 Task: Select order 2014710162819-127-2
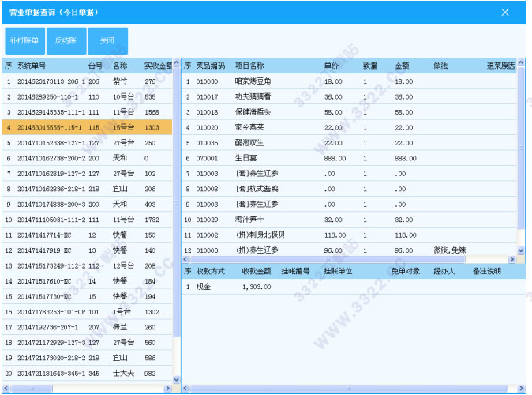(88, 174)
